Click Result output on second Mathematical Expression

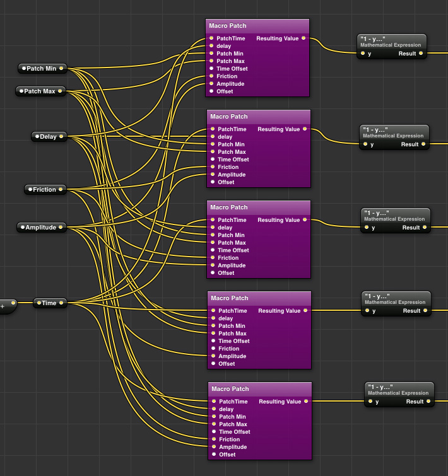click(423, 144)
